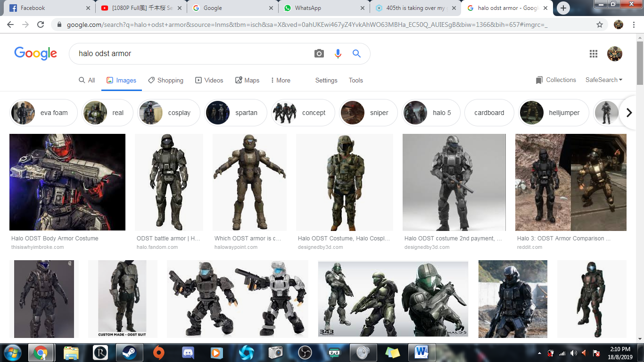Filter images by the sniper chip
Image resolution: width=644 pixels, height=362 pixels.
point(369,113)
